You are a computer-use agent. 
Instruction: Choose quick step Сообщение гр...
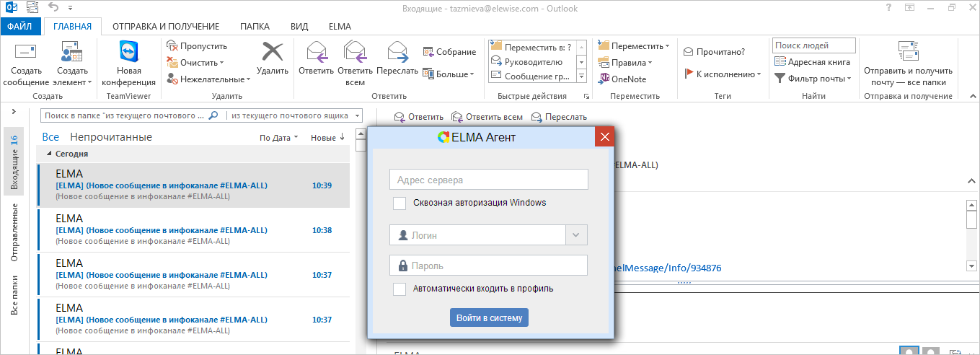click(x=531, y=76)
